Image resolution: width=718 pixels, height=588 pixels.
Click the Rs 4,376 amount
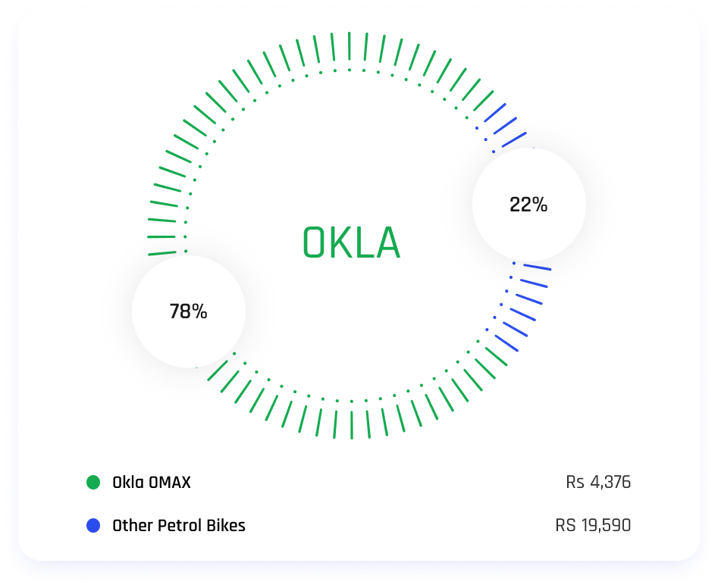597,482
